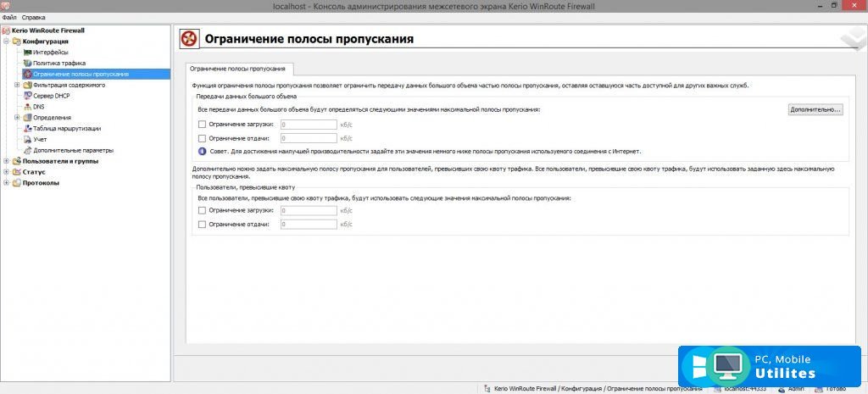The height and width of the screenshot is (394, 868).
Task: Click the Интерфейсы network card icon
Action: pyautogui.click(x=28, y=52)
